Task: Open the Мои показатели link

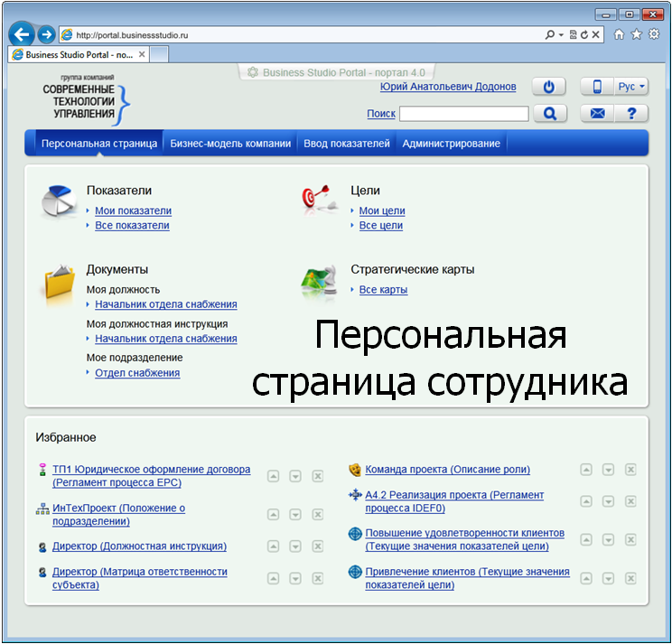Action: coord(133,210)
